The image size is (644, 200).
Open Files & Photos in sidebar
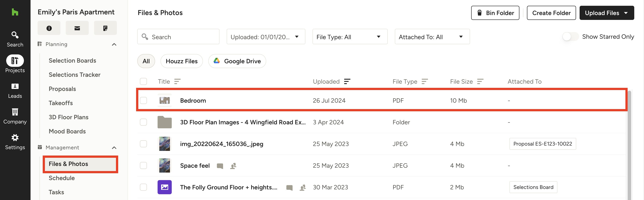point(80,164)
